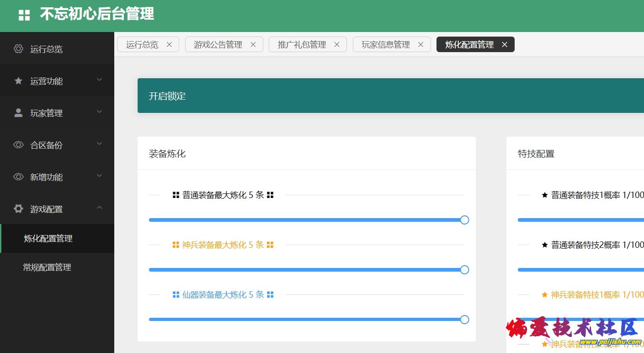Click the 开启锁定 banner button
Screen dimensions: 644x353
click(167, 96)
